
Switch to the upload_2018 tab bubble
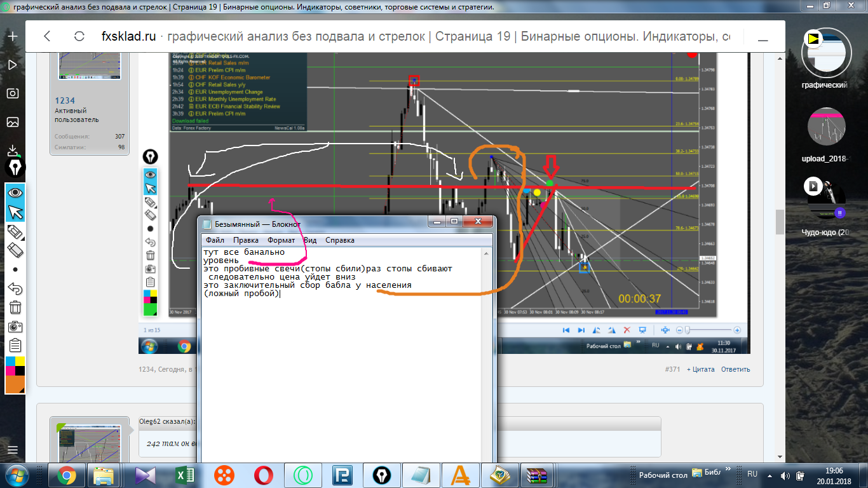826,126
